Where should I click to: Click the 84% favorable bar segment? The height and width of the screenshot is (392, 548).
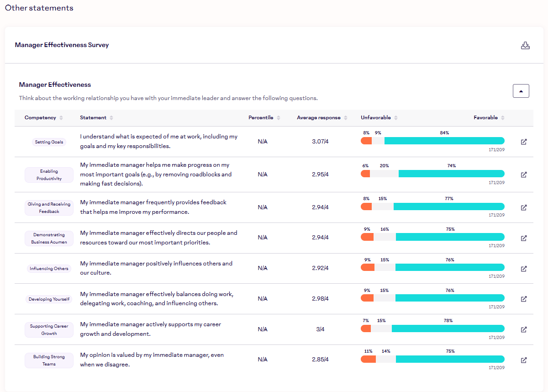[x=444, y=141]
